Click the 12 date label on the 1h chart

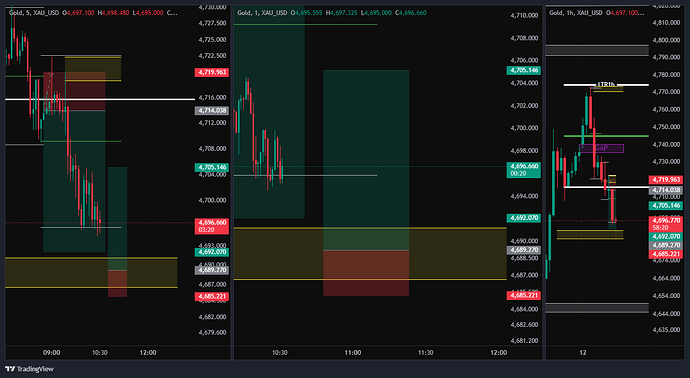[x=583, y=352]
